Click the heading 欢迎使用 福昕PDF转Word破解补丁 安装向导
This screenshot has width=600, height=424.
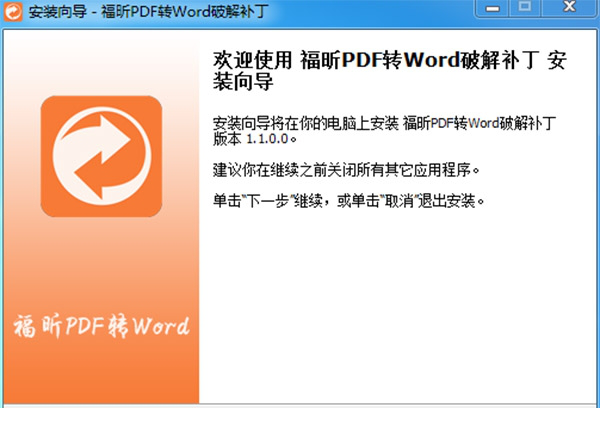click(x=390, y=71)
